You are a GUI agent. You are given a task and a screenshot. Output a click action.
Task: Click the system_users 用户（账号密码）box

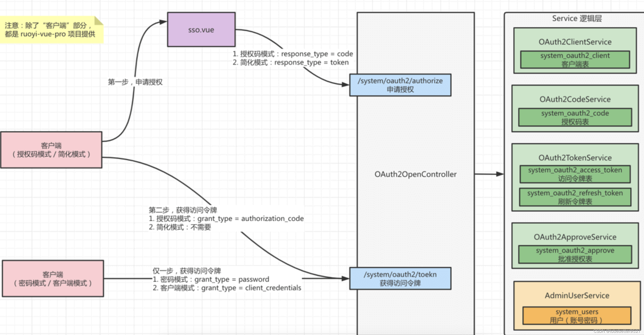coord(577,316)
